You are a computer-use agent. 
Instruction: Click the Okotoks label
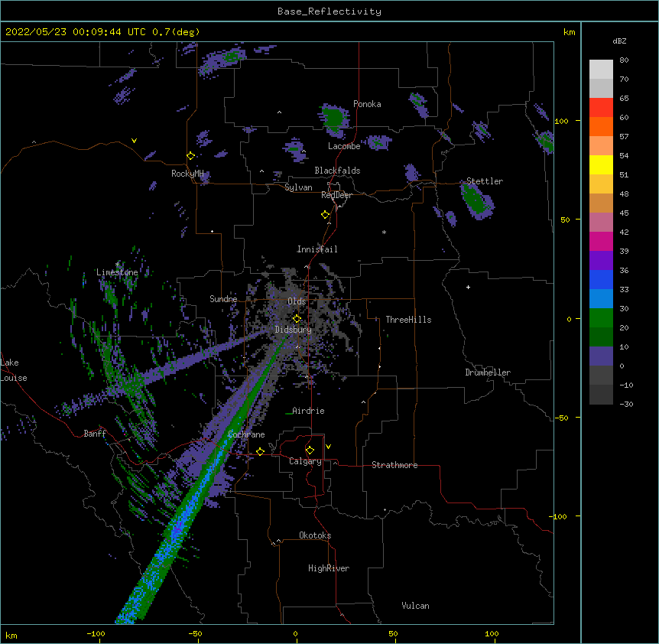315,535
